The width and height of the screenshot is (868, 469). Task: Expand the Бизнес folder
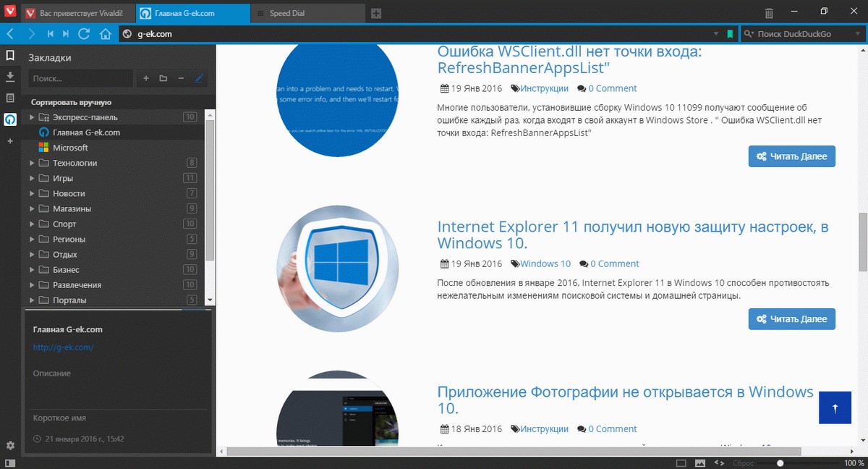coord(32,270)
